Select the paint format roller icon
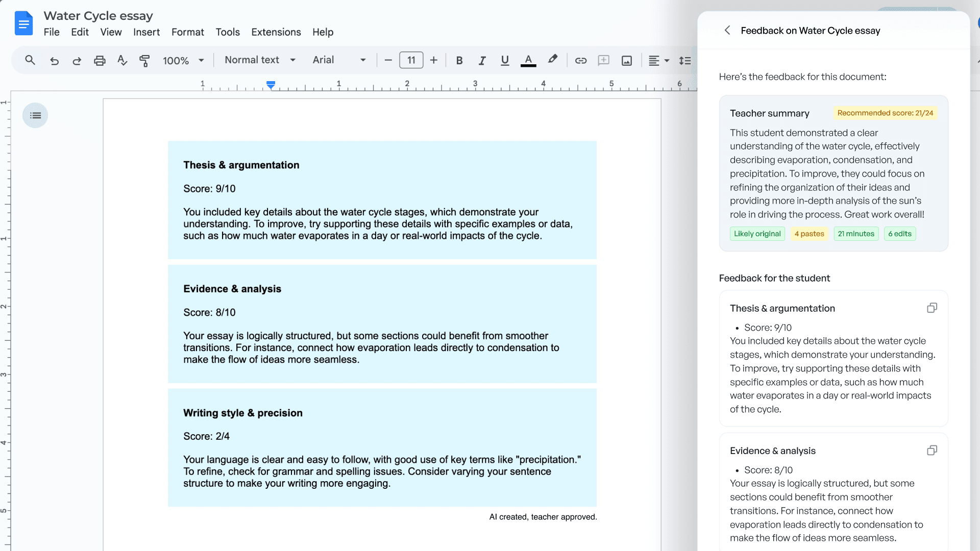 (144, 61)
